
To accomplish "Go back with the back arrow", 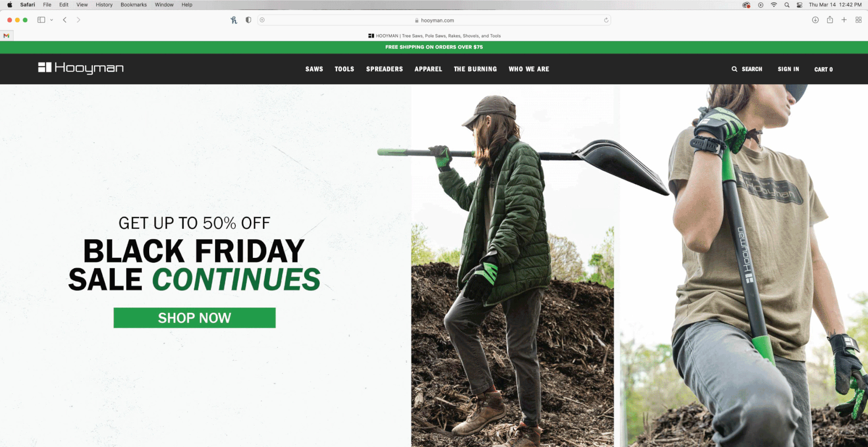I will tap(65, 20).
